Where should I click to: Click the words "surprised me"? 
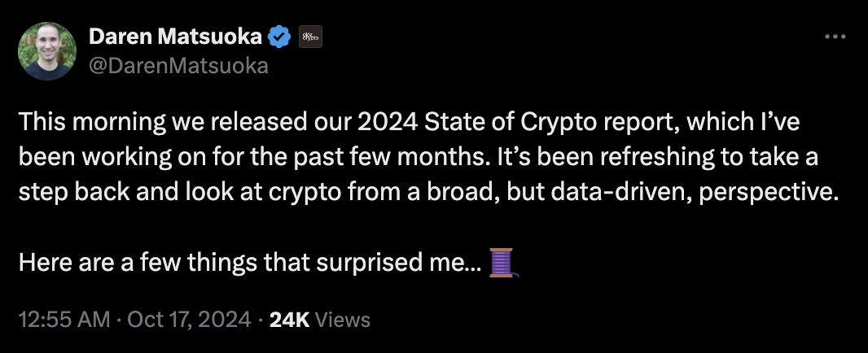click(x=421, y=262)
